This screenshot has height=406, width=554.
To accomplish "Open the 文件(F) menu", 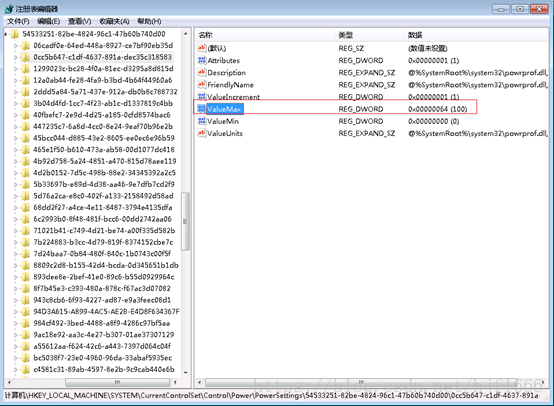I will click(18, 22).
